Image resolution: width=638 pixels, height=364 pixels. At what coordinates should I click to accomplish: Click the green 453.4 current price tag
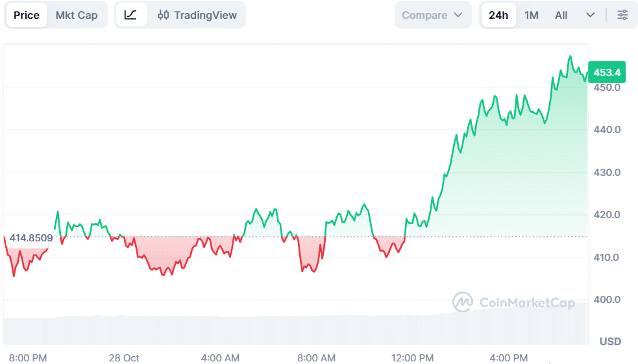point(606,72)
